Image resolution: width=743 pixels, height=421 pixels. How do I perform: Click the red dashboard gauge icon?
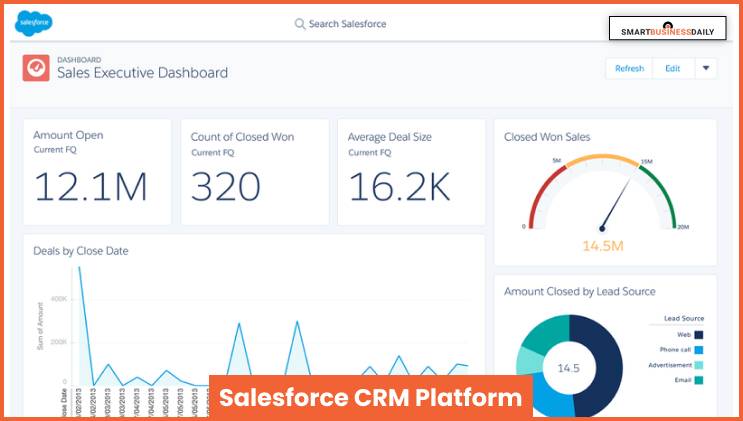36,68
